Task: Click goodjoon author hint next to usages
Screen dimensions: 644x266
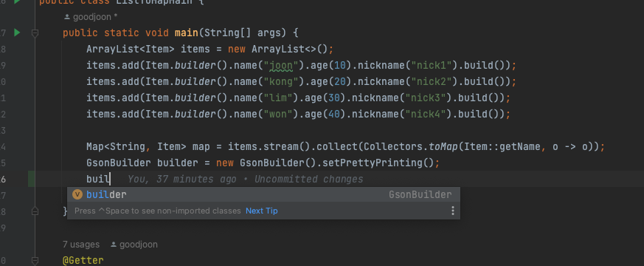Action: tap(134, 245)
